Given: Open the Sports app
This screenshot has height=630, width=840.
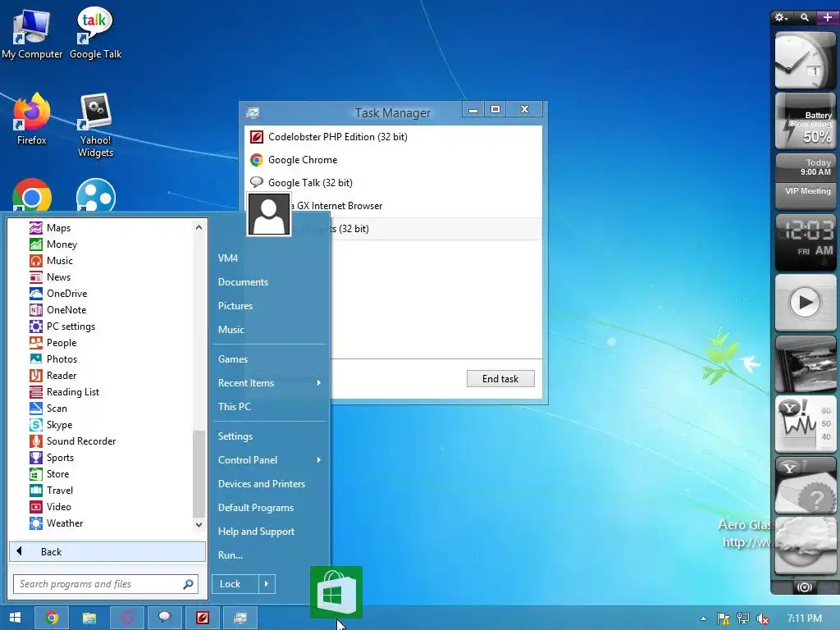Looking at the screenshot, I should coord(52,458).
